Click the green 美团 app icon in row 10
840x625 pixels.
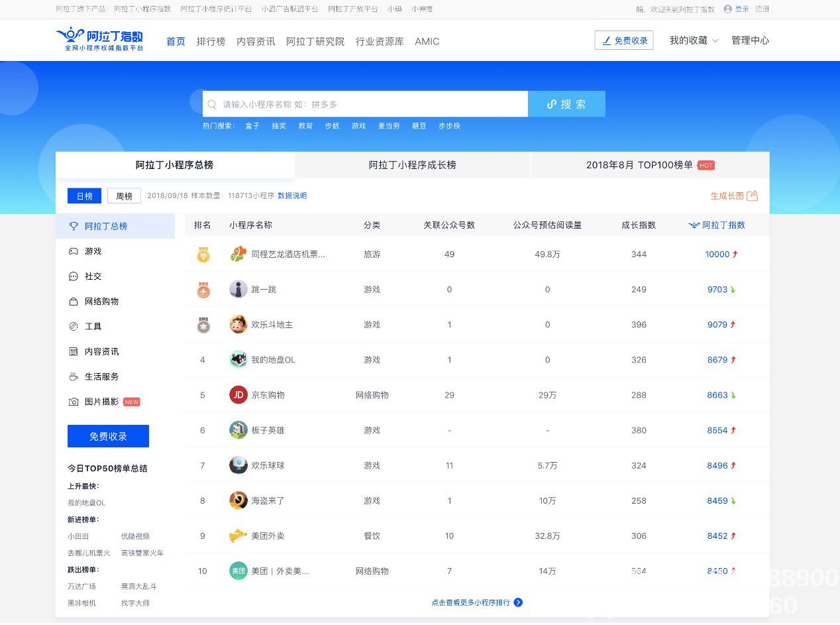coord(238,571)
